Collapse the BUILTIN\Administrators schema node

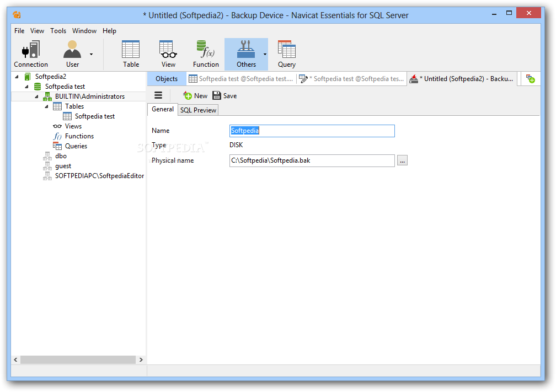[36, 96]
